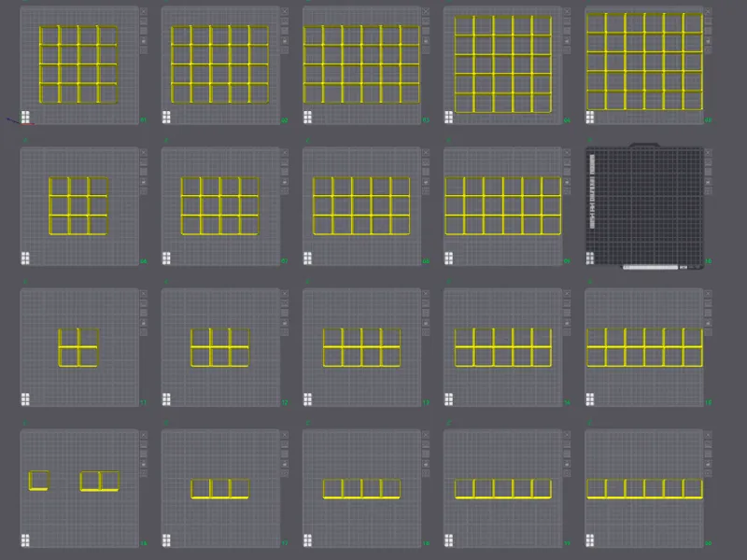Screen dimensions: 747x560
Task: Click the green plate number 05
Action: [x=708, y=120]
